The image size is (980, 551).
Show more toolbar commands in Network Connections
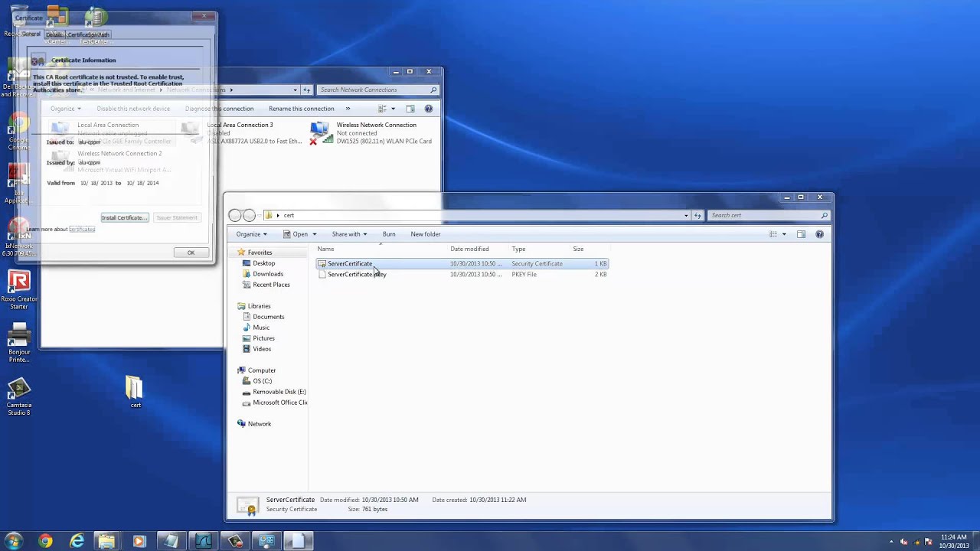[348, 109]
